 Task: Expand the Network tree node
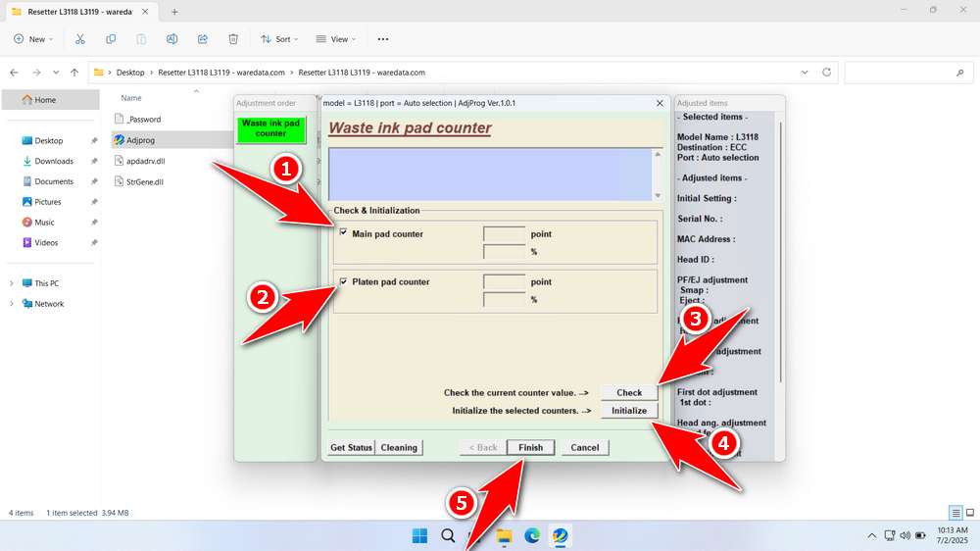[11, 304]
